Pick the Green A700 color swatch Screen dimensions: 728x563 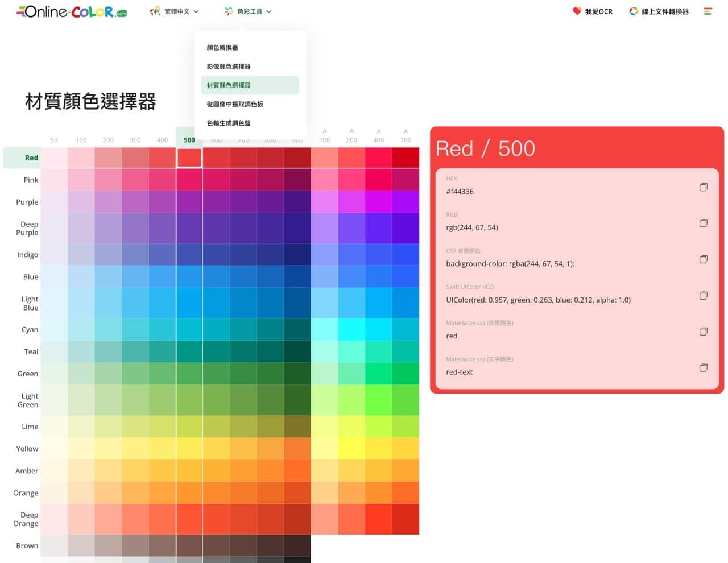(406, 374)
